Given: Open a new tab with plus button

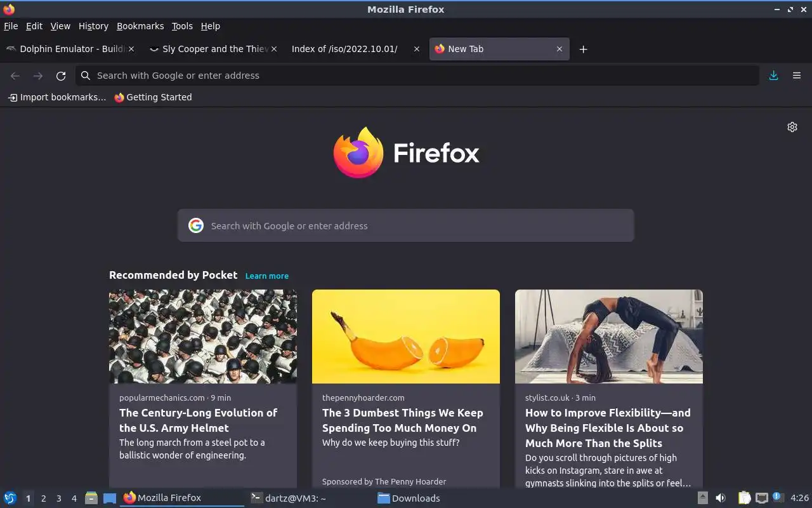Looking at the screenshot, I should pos(583,49).
